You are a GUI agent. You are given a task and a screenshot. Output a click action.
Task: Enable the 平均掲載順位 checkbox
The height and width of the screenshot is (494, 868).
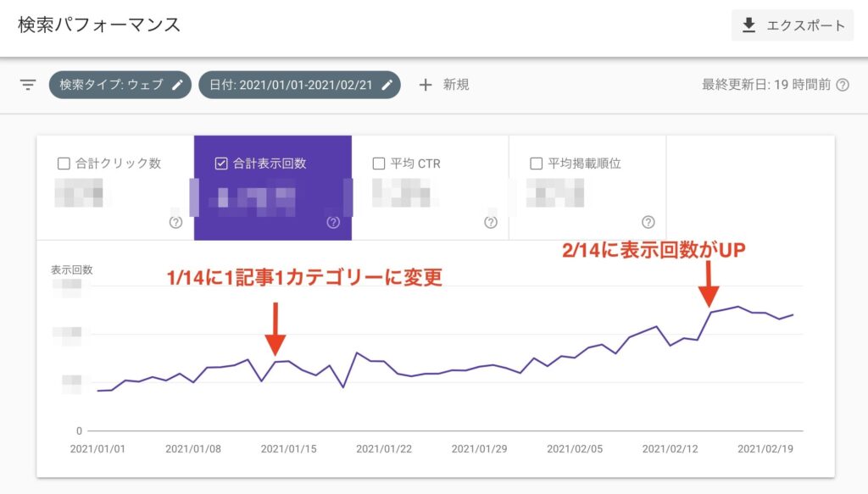point(536,164)
